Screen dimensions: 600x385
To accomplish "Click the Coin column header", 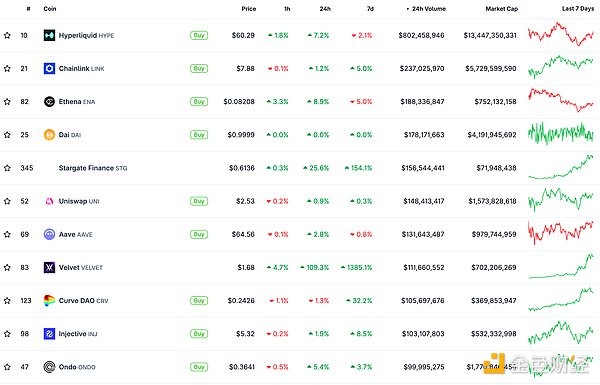I will 50,8.
